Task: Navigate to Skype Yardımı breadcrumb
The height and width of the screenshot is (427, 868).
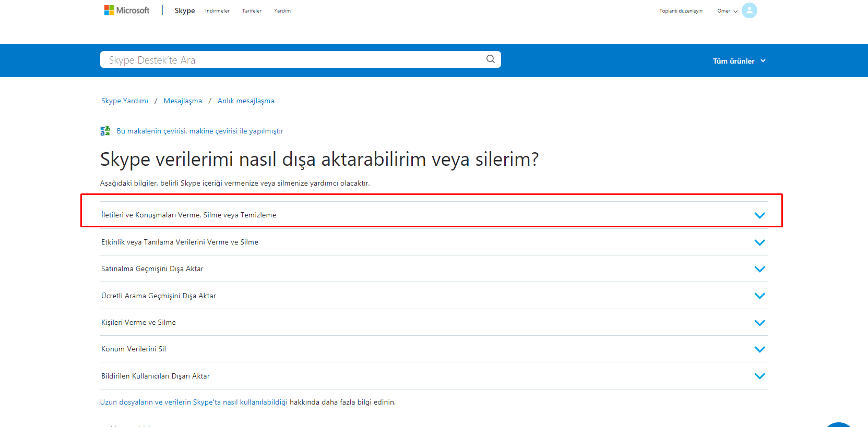Action: pos(125,101)
